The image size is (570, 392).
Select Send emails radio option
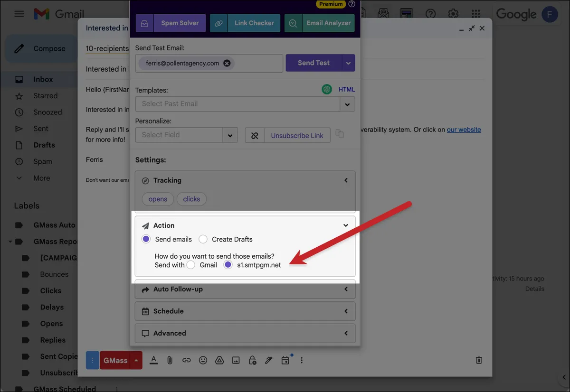pyautogui.click(x=146, y=239)
